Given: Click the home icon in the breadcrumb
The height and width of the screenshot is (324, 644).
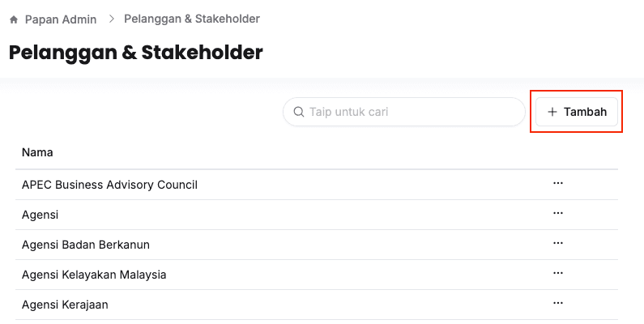Looking at the screenshot, I should point(14,19).
